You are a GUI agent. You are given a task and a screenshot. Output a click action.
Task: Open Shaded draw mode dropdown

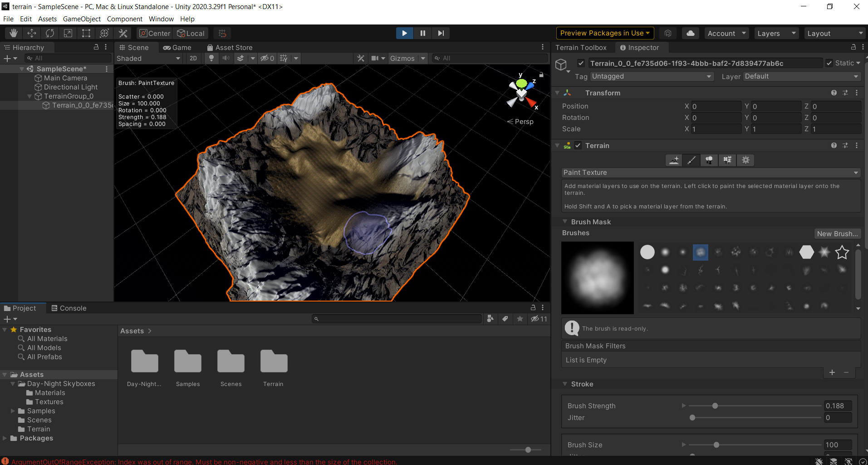click(x=148, y=58)
